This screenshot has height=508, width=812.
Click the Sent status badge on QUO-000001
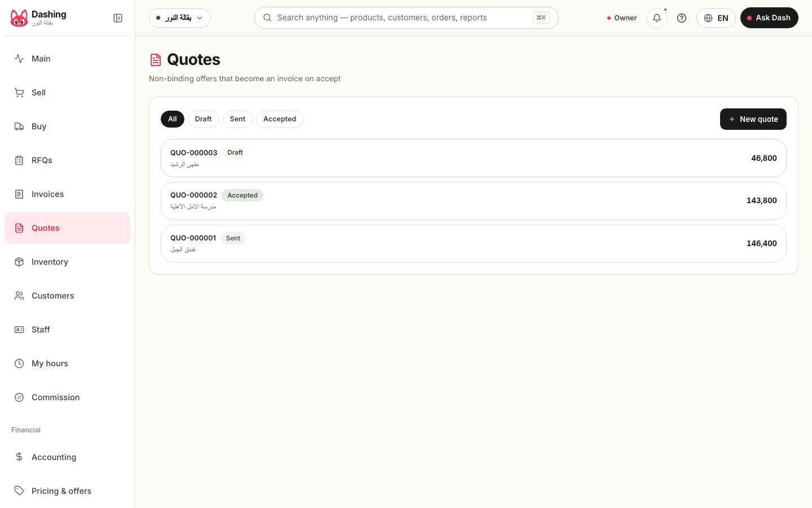click(x=233, y=238)
